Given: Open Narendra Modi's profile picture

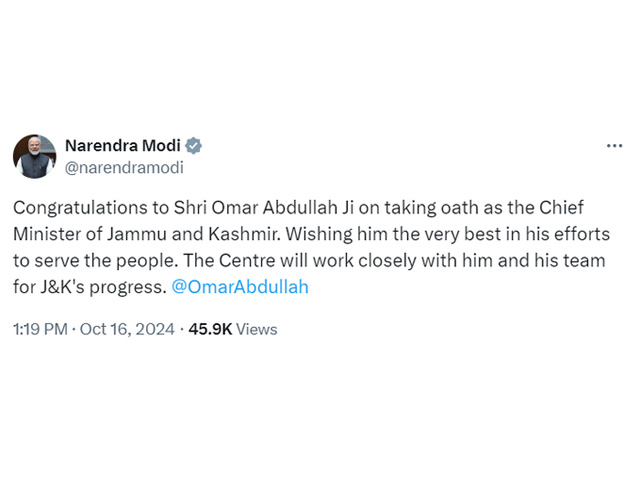Looking at the screenshot, I should click(x=35, y=156).
